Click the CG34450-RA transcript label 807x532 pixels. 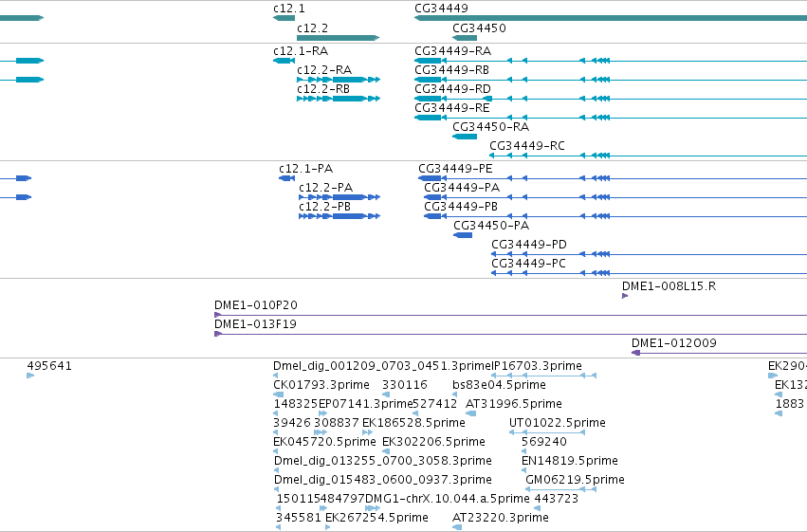(x=491, y=127)
